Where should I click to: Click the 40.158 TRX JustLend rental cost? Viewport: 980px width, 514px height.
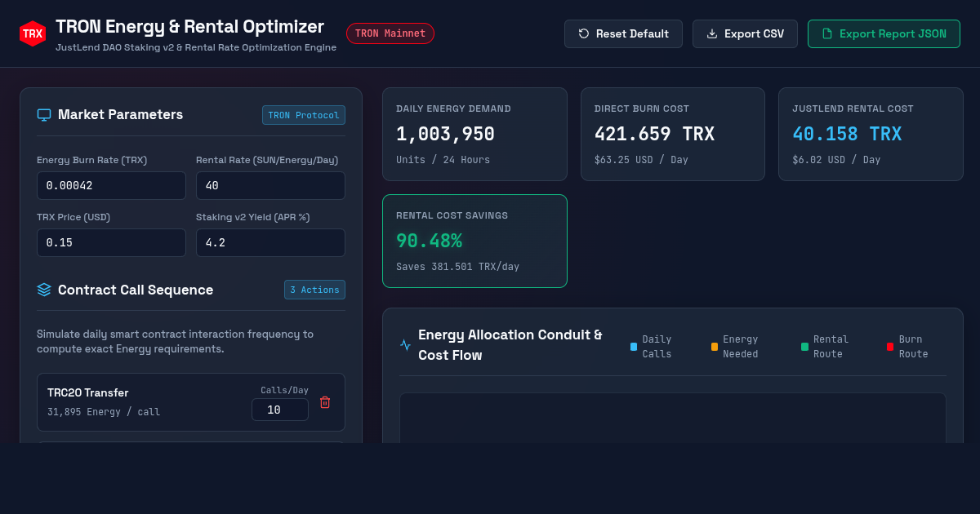847,134
